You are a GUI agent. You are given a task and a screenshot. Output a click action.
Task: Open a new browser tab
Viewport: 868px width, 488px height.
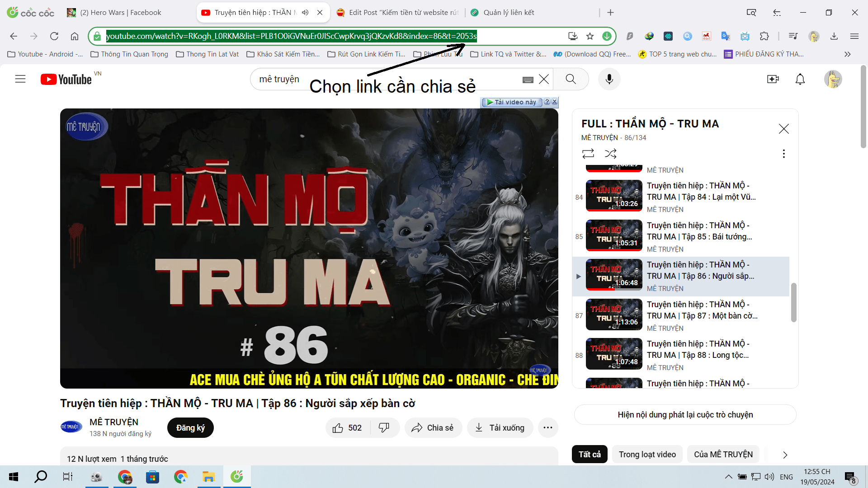tap(610, 13)
